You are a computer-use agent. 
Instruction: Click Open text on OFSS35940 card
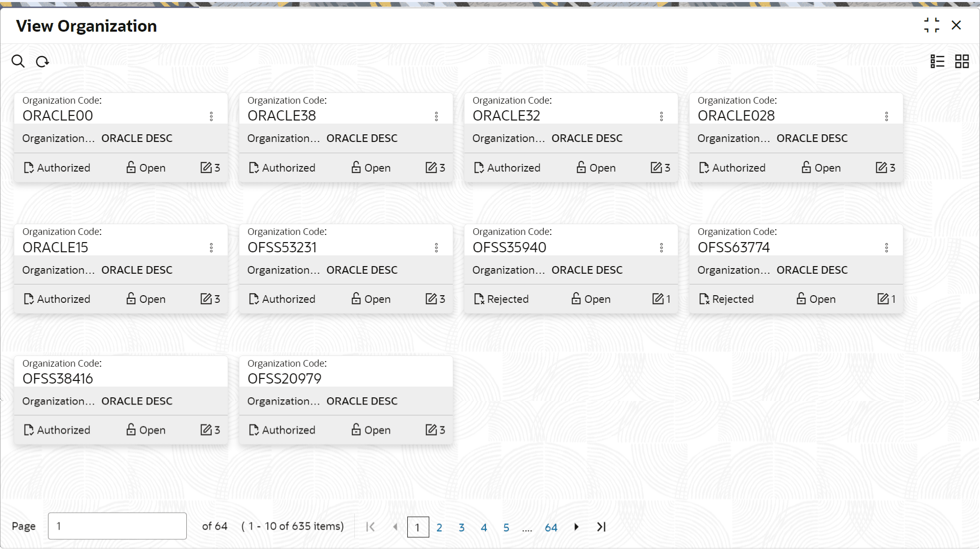point(598,299)
